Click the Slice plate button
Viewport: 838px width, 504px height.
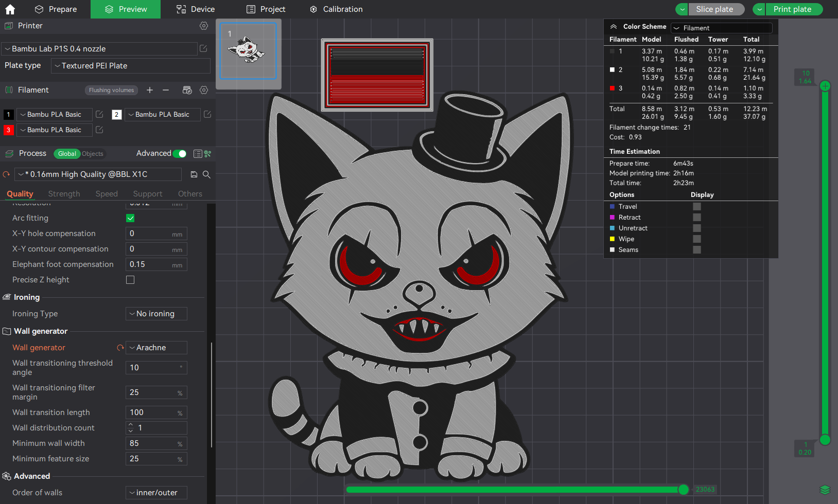[x=717, y=9]
